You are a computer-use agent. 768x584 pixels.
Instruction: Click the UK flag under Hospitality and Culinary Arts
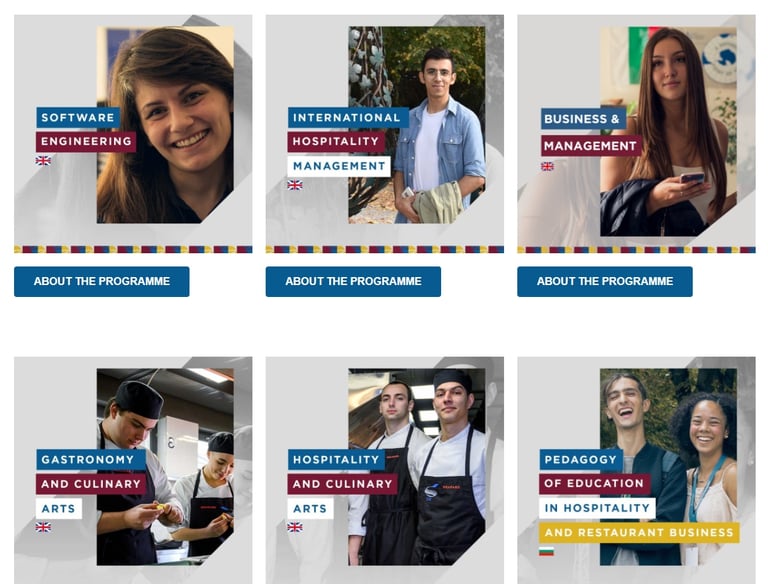click(x=295, y=527)
